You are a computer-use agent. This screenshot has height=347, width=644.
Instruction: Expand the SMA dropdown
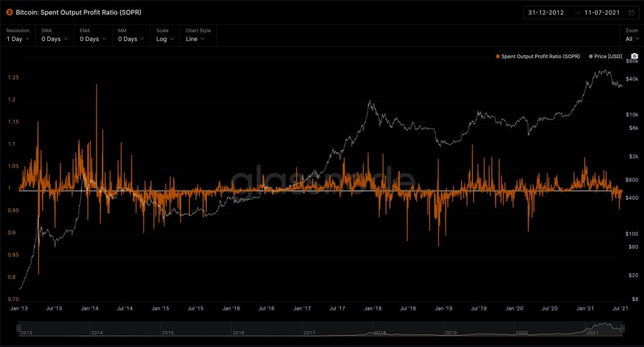pos(53,39)
